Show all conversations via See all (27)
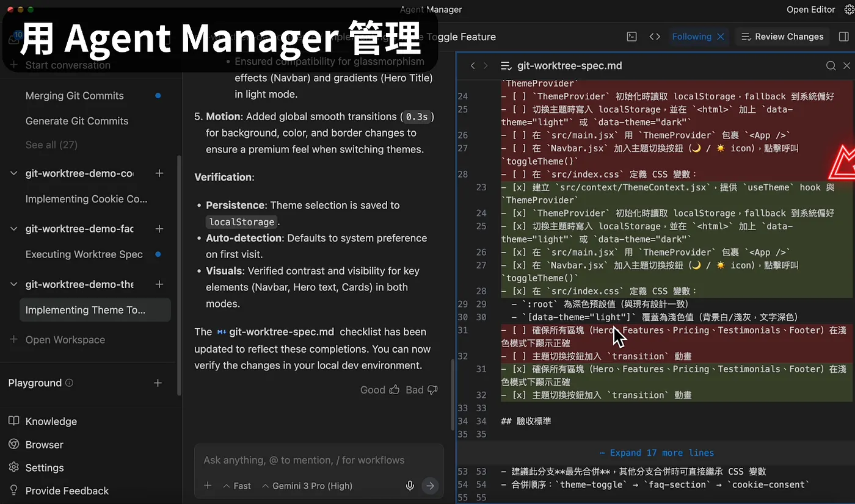 51,145
